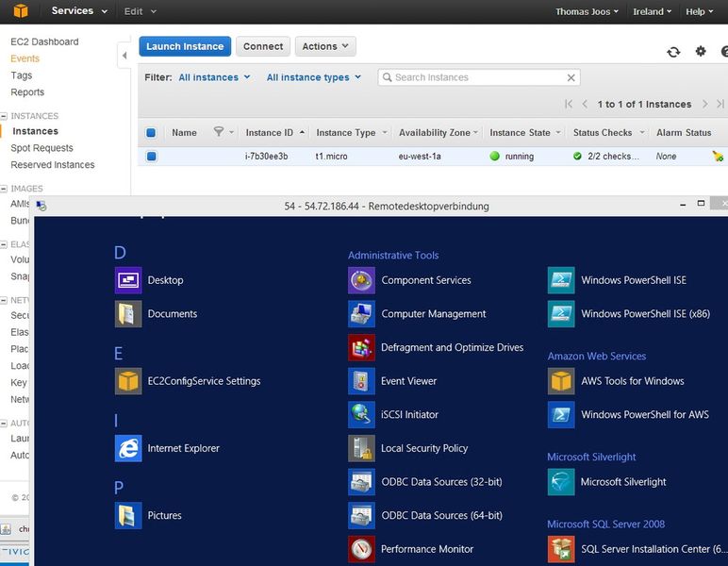Open Performance Monitor icon
The image size is (728, 566).
pos(361,549)
